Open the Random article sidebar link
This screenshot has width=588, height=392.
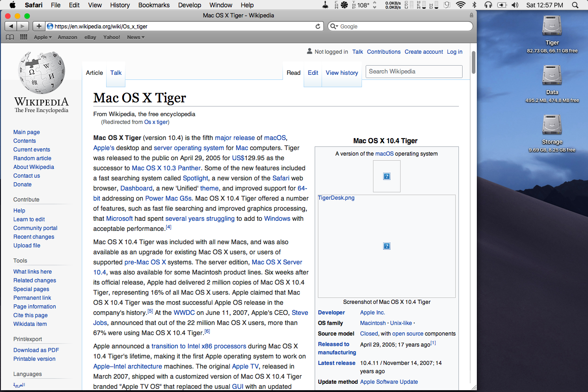pyautogui.click(x=32, y=158)
